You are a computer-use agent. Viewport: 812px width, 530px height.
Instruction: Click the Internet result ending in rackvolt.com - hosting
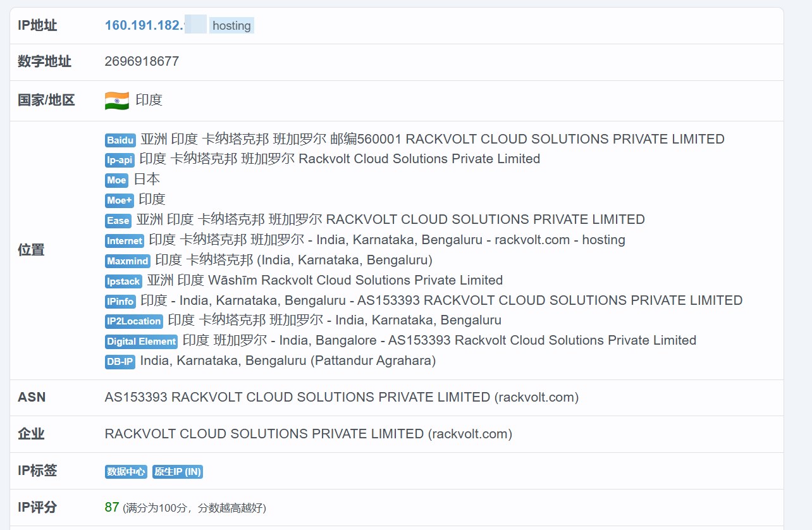pos(387,240)
